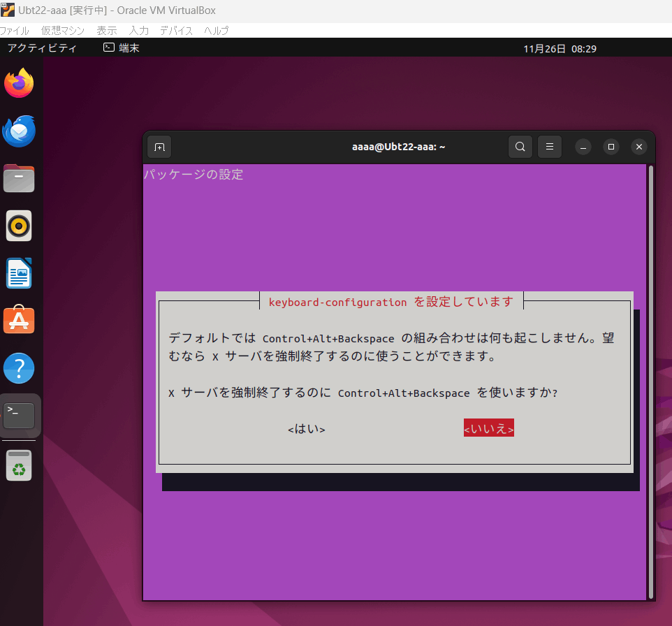672x626 pixels.
Task: Click the パッケージの設定 heading text
Action: 193,175
